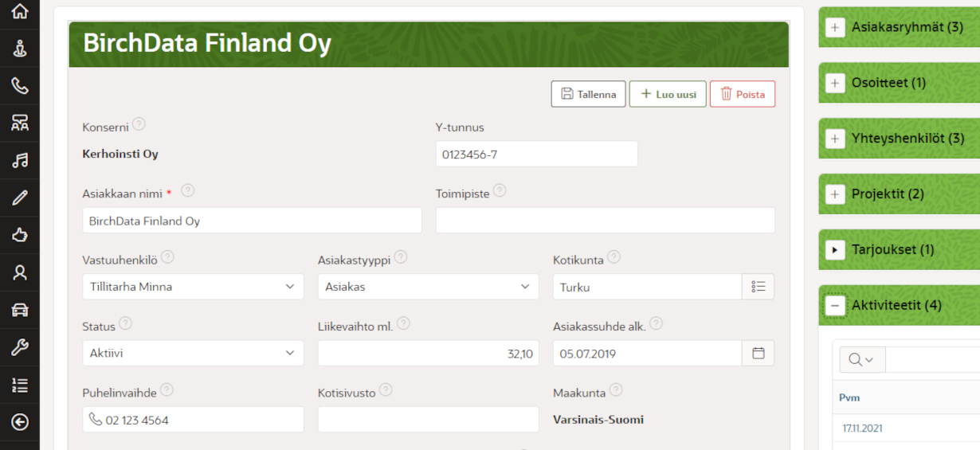This screenshot has height=450, width=980.
Task: Open the 17.11.2021 activity link
Action: point(862,428)
